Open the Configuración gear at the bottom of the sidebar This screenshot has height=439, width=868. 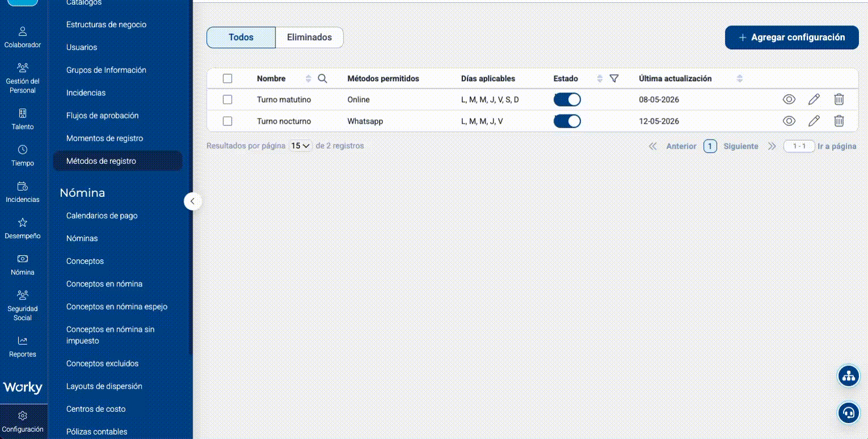[23, 421]
